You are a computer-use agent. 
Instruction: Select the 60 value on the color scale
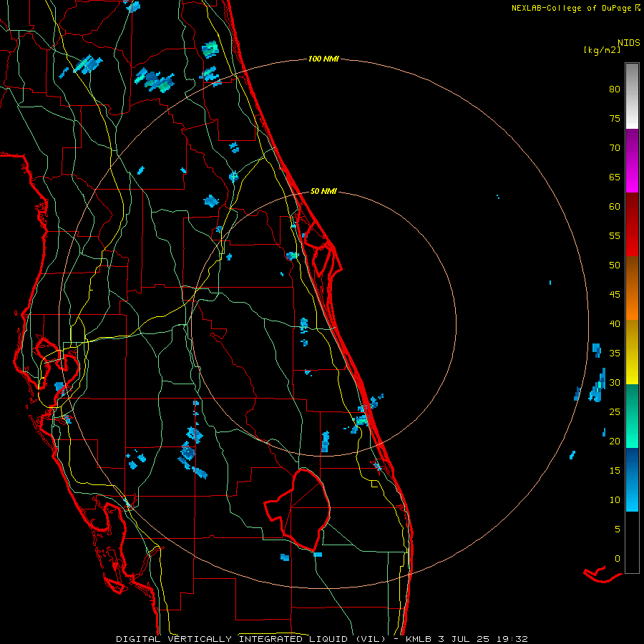coord(615,207)
